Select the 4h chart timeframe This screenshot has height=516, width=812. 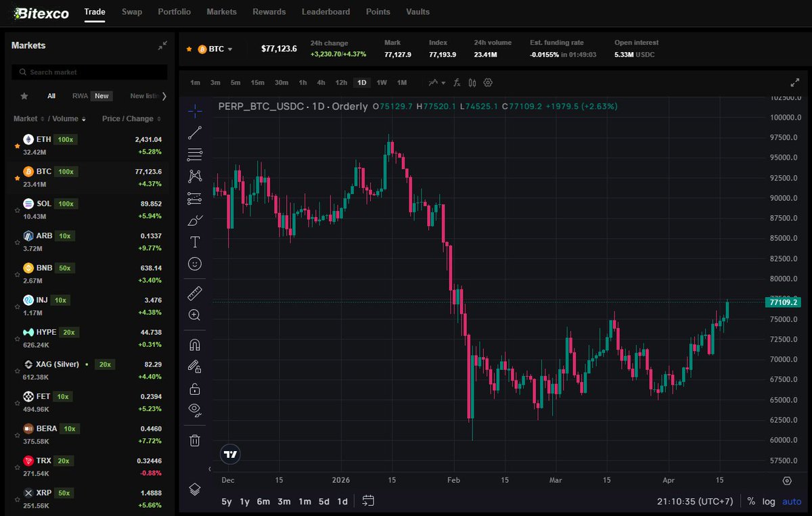pyautogui.click(x=321, y=83)
